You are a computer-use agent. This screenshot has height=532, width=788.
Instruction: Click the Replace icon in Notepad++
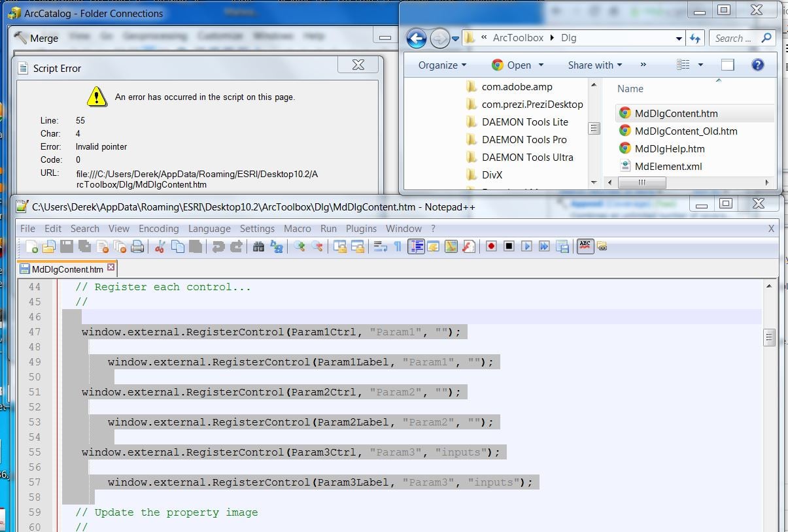tap(276, 246)
